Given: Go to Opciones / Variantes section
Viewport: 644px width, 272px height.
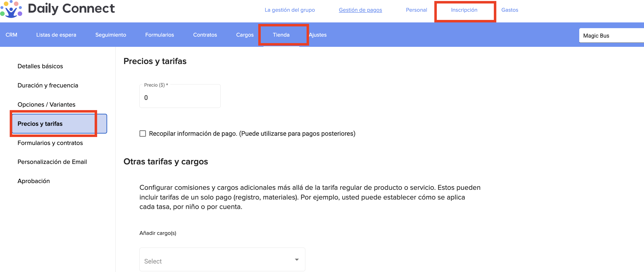Looking at the screenshot, I should pyautogui.click(x=47, y=105).
